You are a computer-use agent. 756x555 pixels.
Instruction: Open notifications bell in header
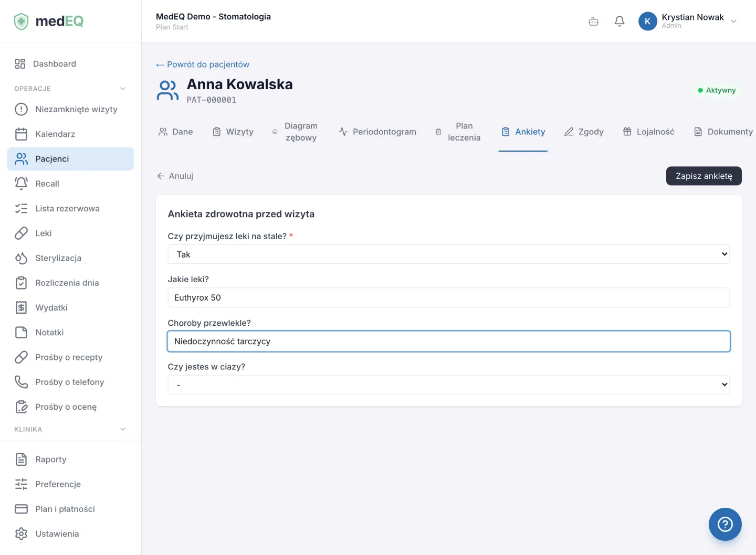[x=619, y=22]
